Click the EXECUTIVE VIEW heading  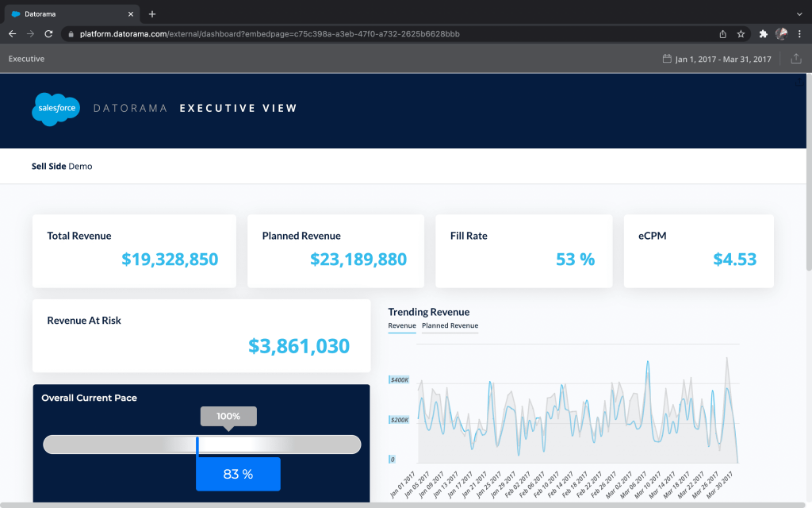(x=238, y=108)
